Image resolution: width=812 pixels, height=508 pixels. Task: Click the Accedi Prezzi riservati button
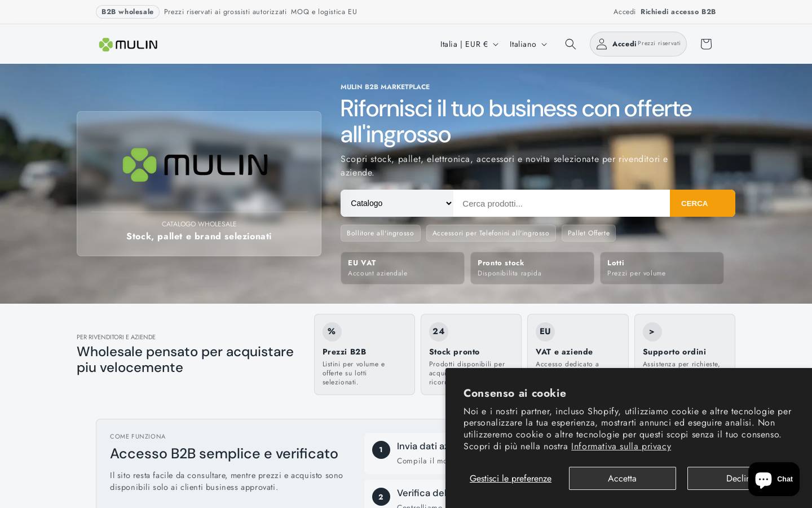click(638, 44)
